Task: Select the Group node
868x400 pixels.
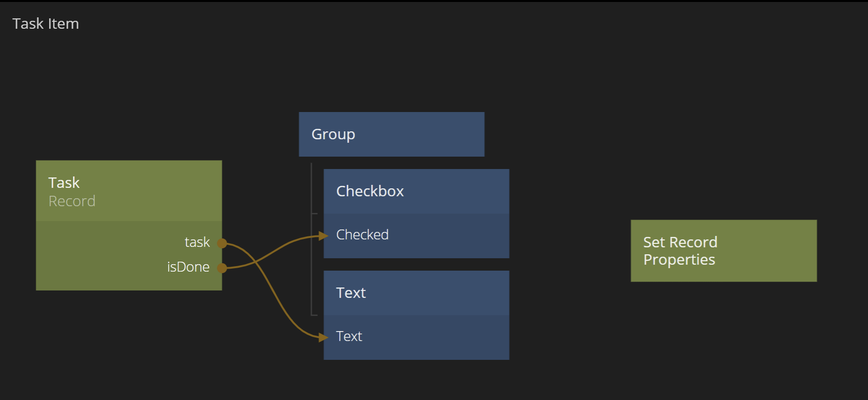Action: (x=391, y=134)
